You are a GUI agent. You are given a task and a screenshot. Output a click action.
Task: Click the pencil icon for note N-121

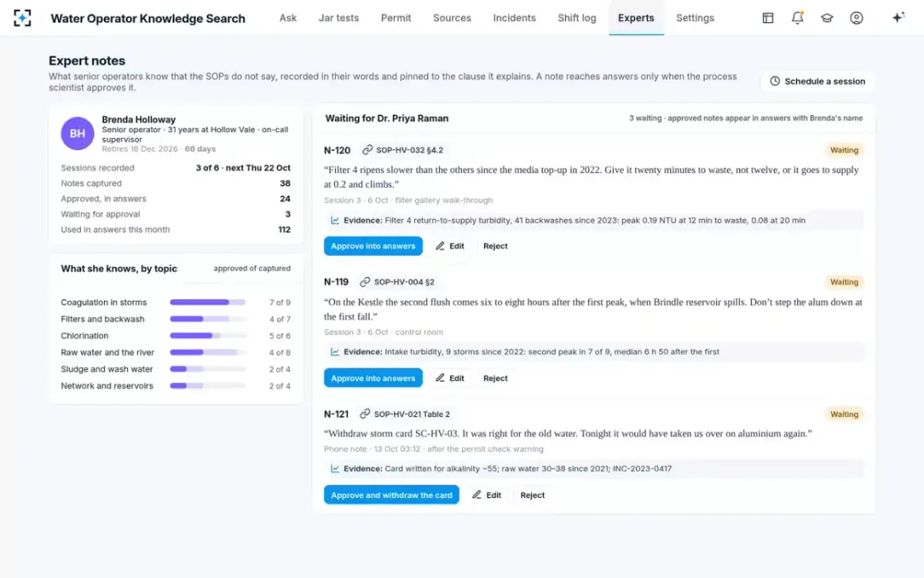[x=477, y=495]
